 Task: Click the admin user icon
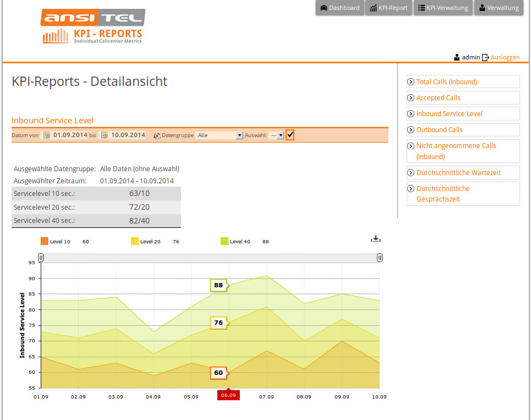(457, 57)
